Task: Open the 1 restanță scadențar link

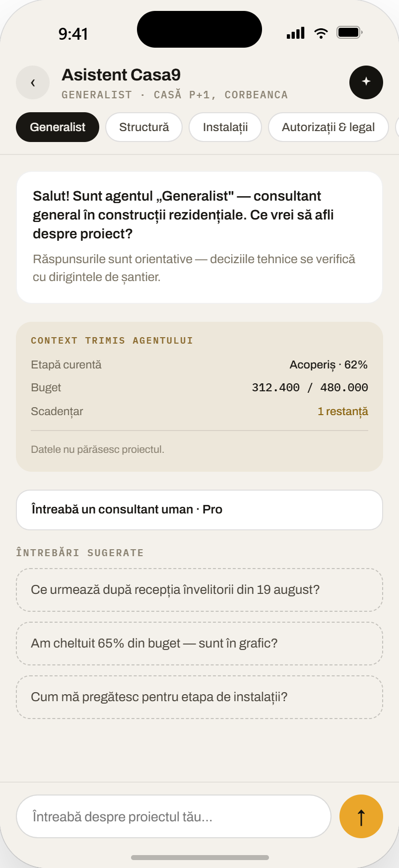Action: click(x=343, y=412)
